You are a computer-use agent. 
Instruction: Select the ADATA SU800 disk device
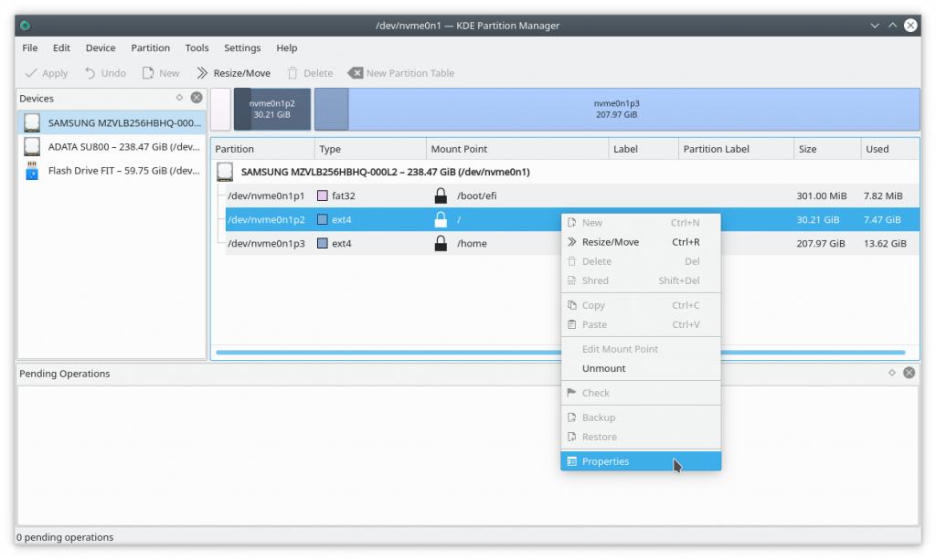tap(112, 146)
